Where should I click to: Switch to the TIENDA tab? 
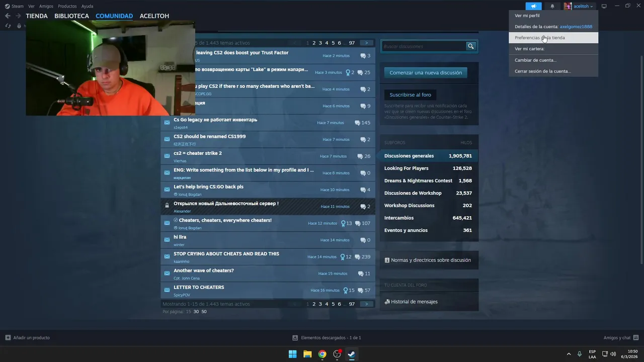coord(37,16)
